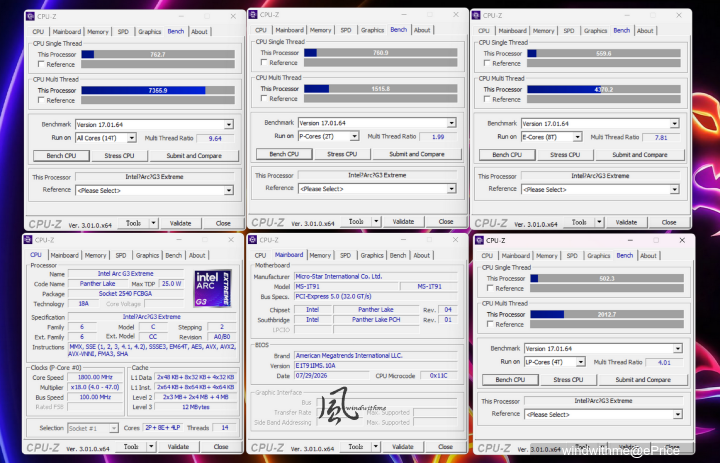Open the Run on P-Cores (2T) dropdown

[x=354, y=136]
